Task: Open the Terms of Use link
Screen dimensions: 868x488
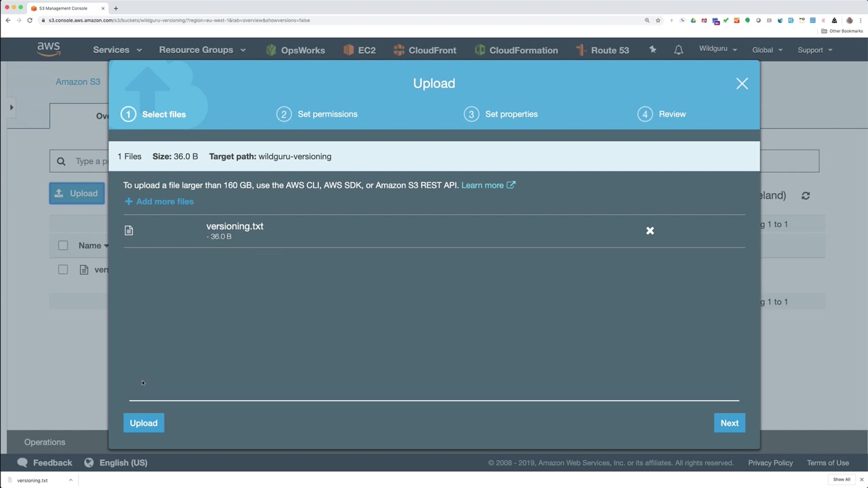Action: click(828, 463)
